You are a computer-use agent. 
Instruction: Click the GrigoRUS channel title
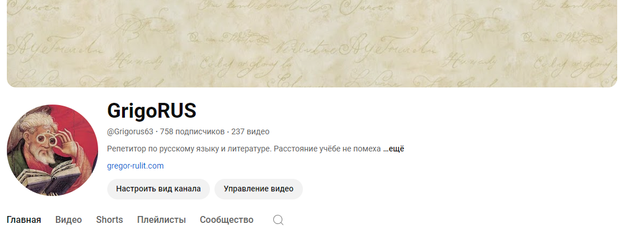pos(152,111)
